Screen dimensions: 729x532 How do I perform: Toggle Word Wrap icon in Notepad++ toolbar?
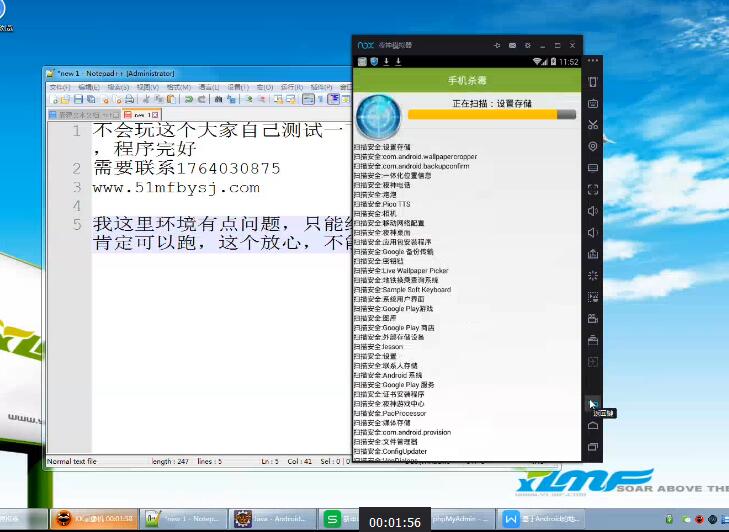pos(308,99)
